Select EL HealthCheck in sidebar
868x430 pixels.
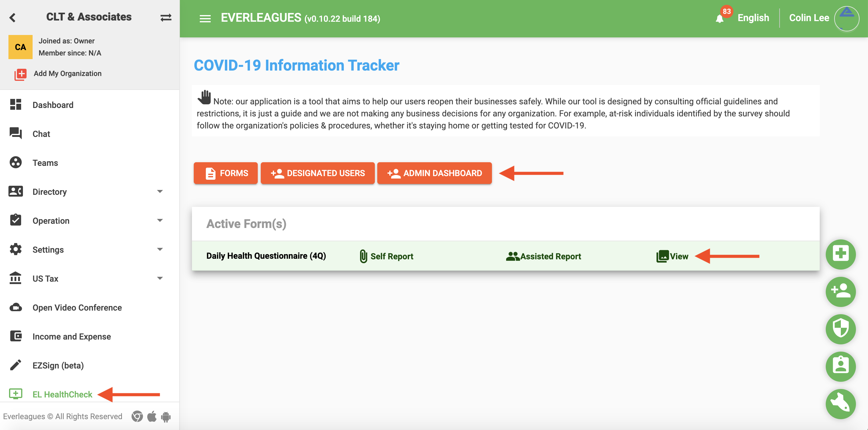[x=62, y=394]
